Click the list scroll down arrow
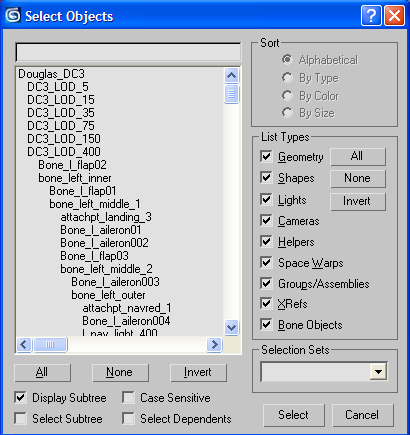 point(231,327)
